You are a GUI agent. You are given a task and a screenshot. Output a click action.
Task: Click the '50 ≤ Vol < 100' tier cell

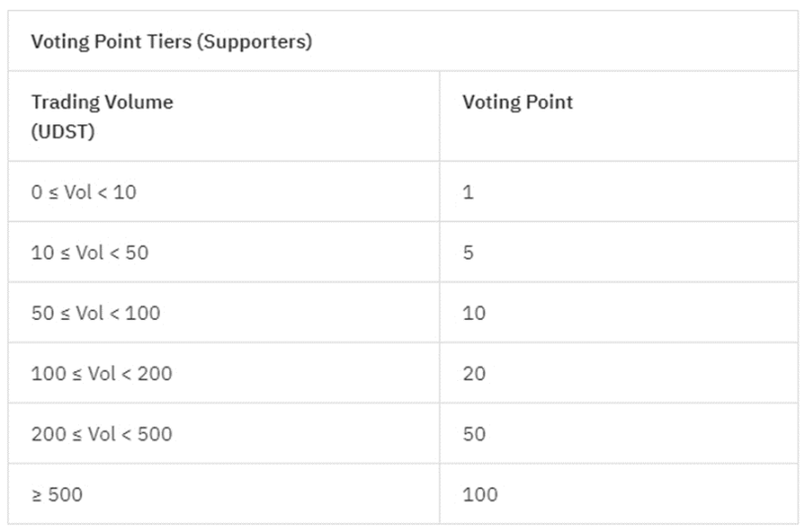tap(96, 313)
